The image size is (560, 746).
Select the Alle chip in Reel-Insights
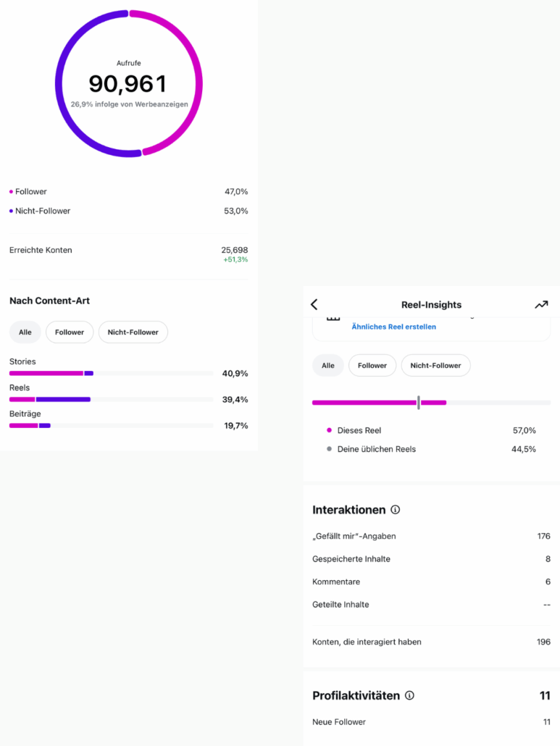coord(328,365)
